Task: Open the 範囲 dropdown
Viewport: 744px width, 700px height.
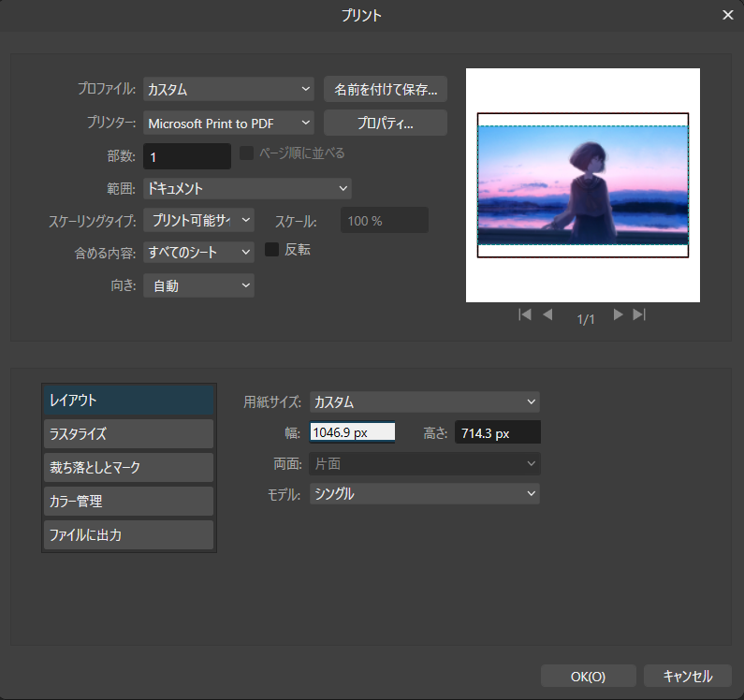Action: tap(247, 189)
